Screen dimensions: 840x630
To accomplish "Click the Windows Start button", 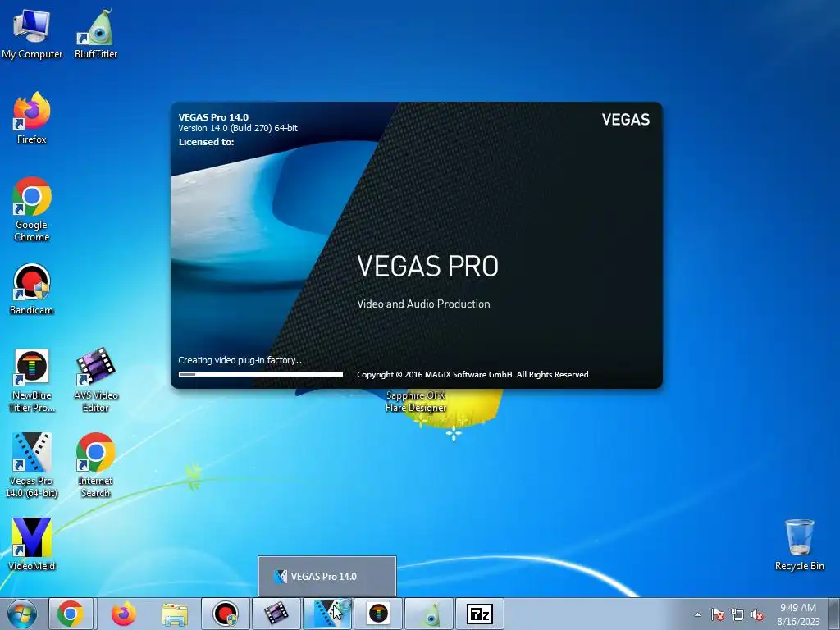I will 22,614.
